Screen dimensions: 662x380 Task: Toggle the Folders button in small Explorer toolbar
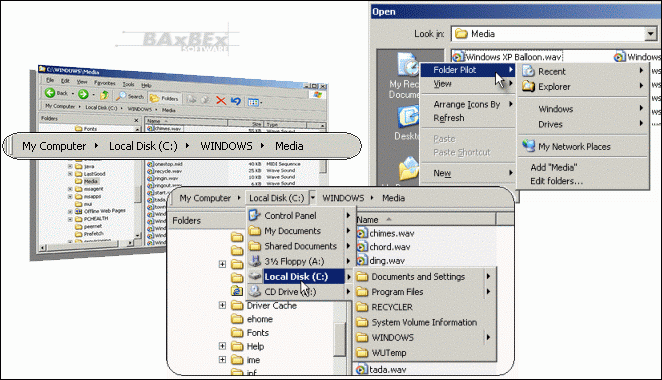(x=164, y=98)
